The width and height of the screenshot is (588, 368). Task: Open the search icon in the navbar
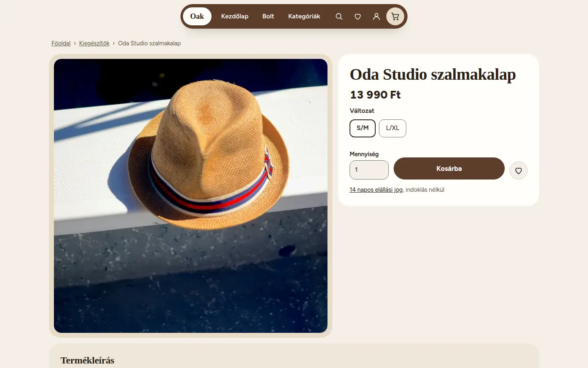[339, 16]
